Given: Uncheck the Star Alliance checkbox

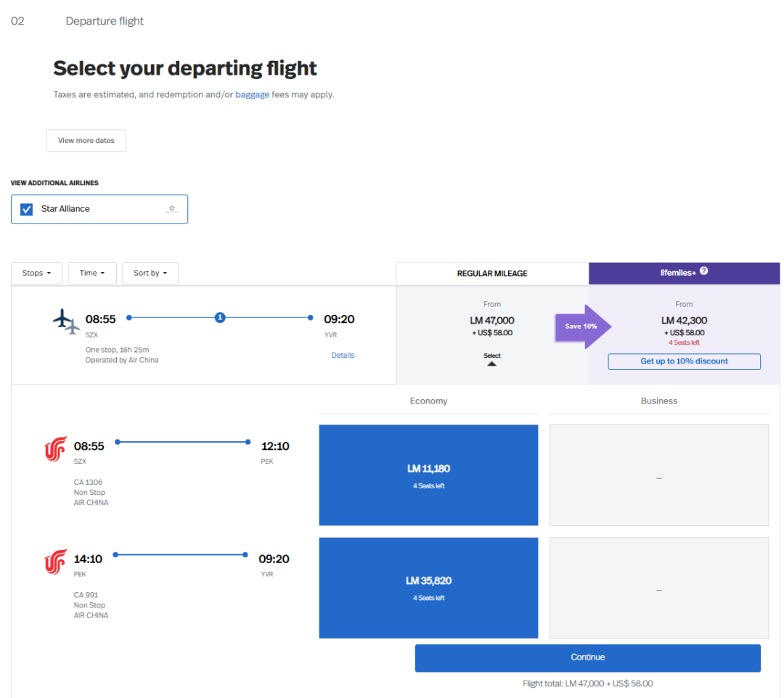Looking at the screenshot, I should 27,209.
